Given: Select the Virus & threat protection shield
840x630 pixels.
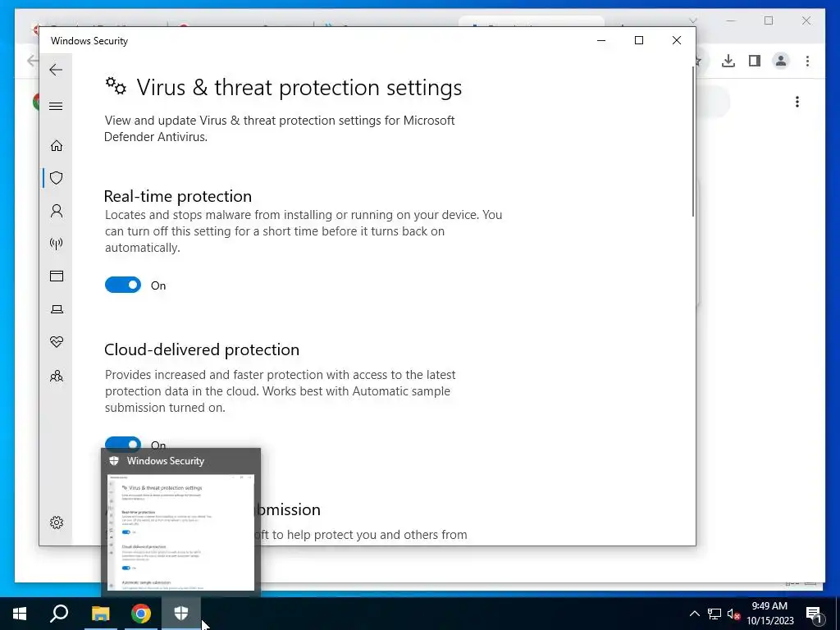Looking at the screenshot, I should pos(57,178).
